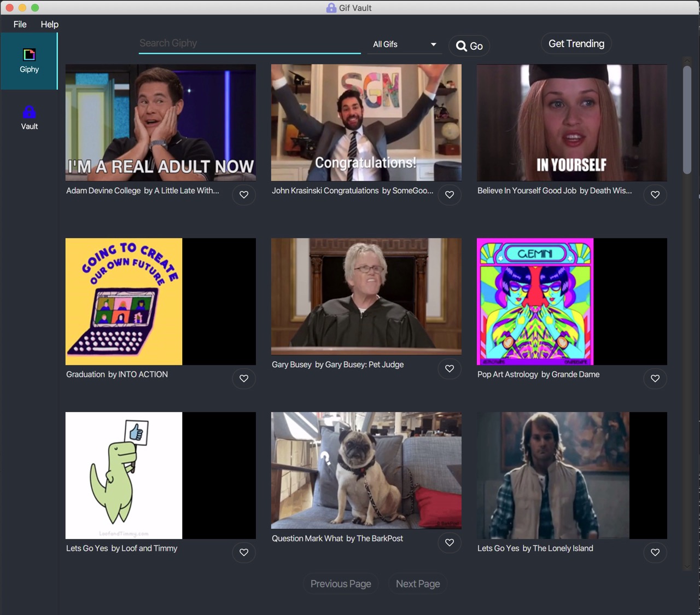
Task: Open the In Yourself graduate thumbnail
Action: [x=572, y=123]
